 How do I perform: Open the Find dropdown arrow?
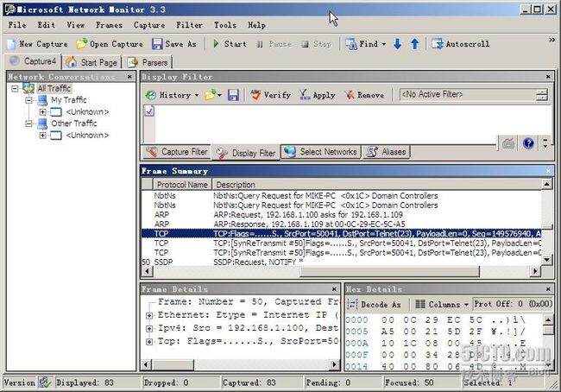pos(384,44)
